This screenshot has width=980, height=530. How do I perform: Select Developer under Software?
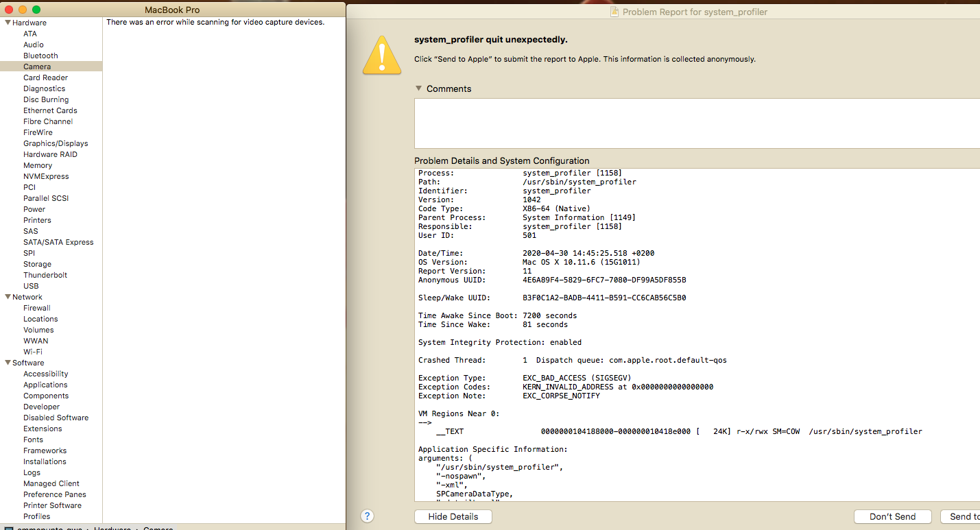pos(41,407)
